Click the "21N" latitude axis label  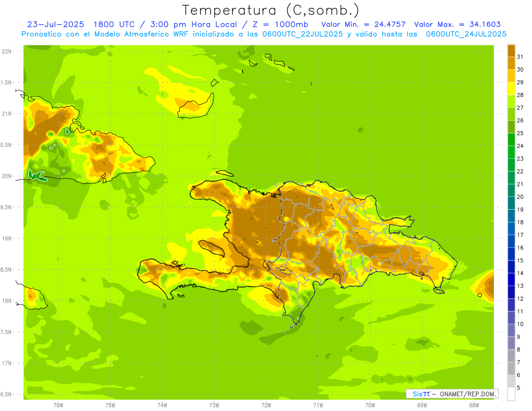pyautogui.click(x=7, y=114)
